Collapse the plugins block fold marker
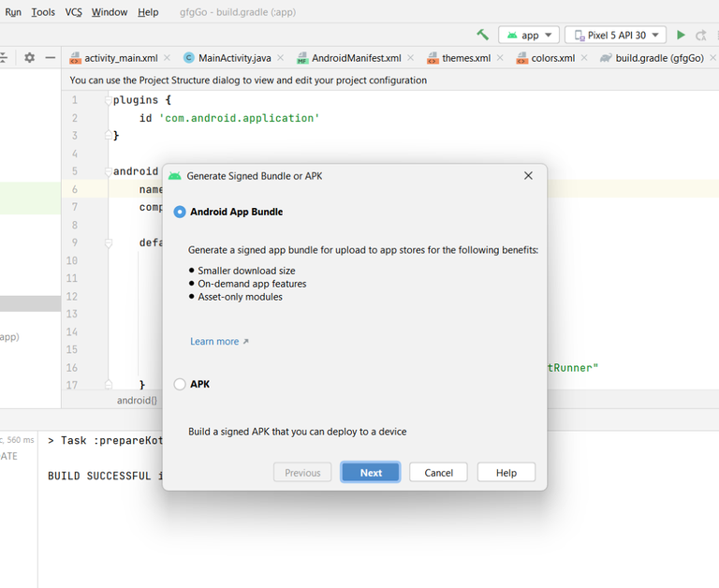 pyautogui.click(x=109, y=100)
